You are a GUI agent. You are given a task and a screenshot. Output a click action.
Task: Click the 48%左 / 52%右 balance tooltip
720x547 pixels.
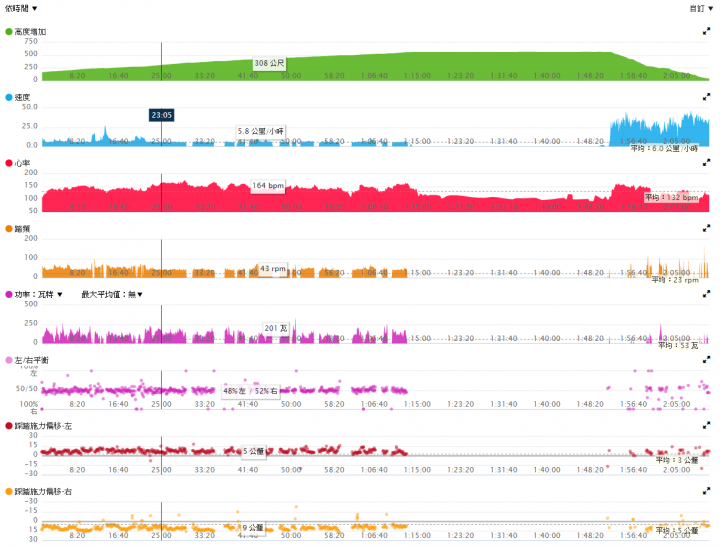point(250,391)
